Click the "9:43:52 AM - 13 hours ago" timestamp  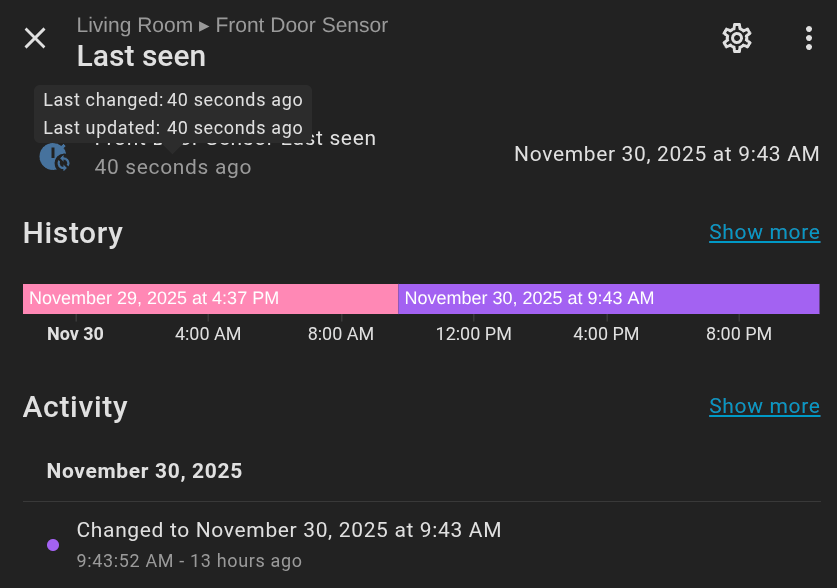pyautogui.click(x=189, y=561)
